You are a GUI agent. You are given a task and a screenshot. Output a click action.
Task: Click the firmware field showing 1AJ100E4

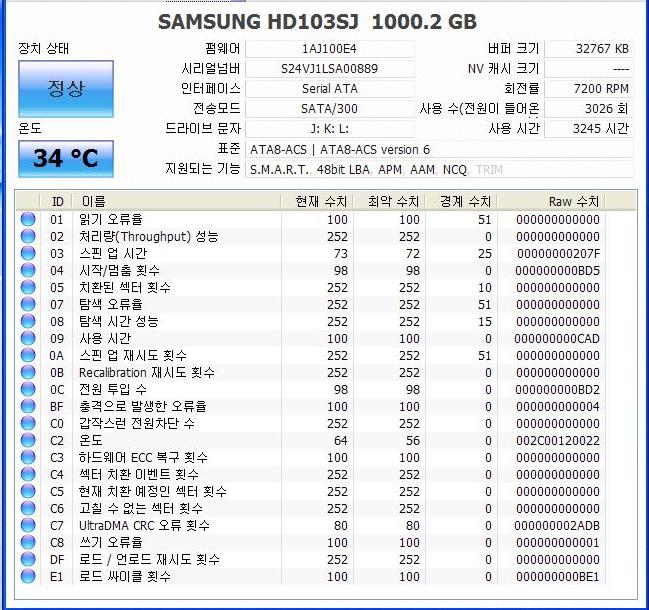pyautogui.click(x=329, y=49)
